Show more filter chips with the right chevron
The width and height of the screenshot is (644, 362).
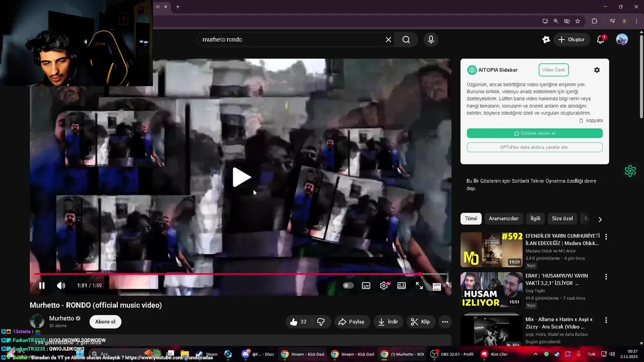tap(600, 219)
